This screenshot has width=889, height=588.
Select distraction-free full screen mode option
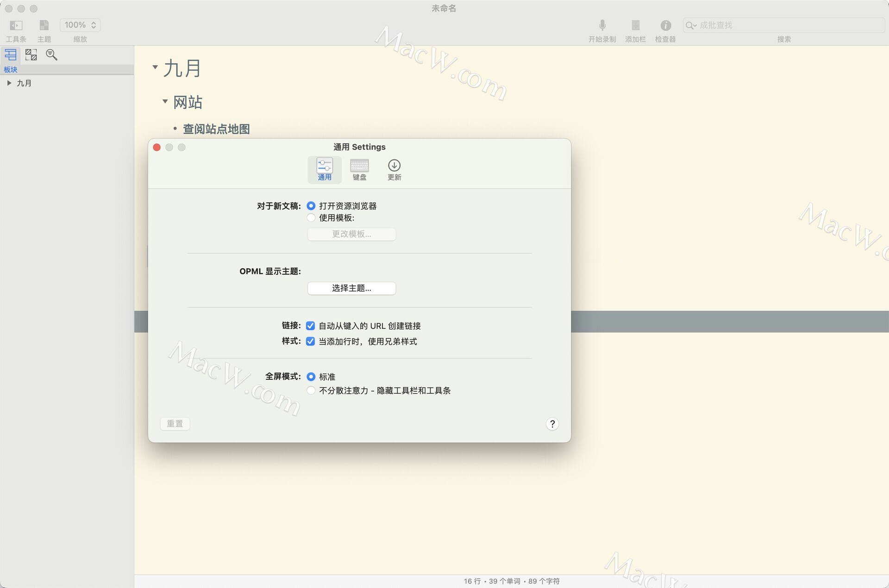coord(311,390)
